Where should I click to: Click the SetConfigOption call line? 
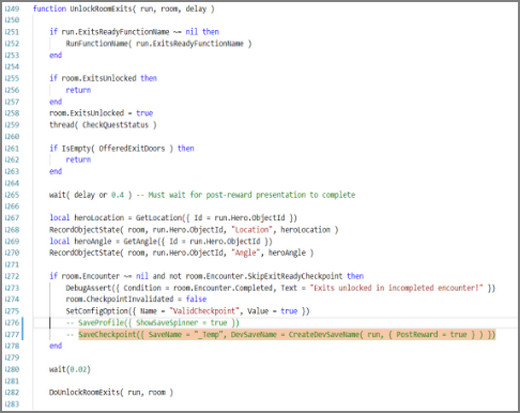click(x=188, y=311)
